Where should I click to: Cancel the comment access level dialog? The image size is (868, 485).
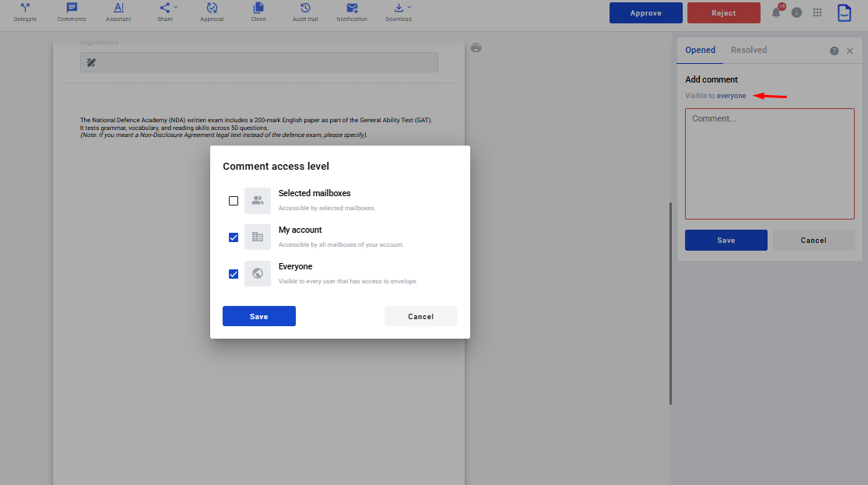(420, 316)
